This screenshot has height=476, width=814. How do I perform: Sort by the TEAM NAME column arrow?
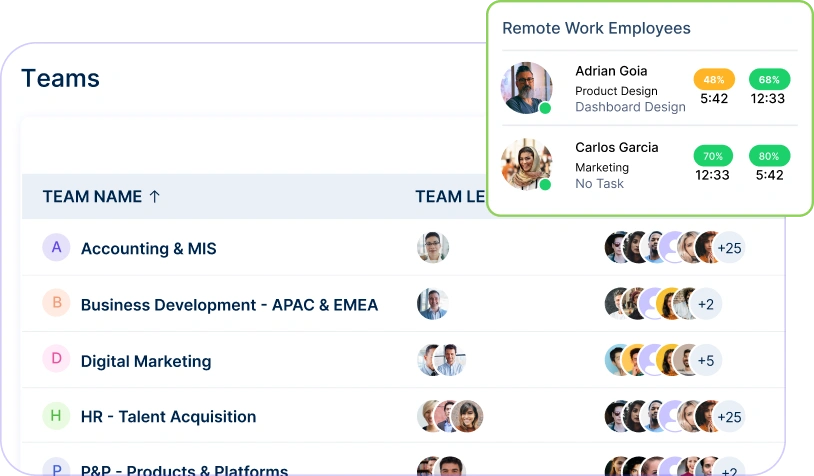154,197
